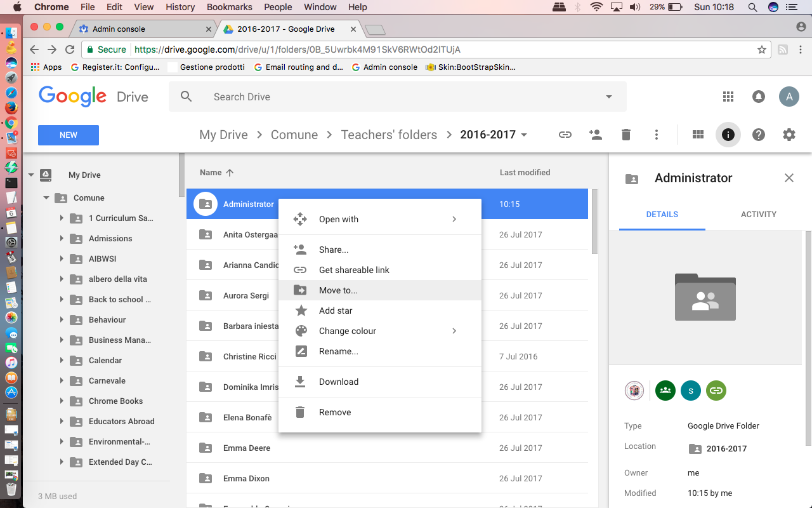
Task: Click the Wi-Fi icon in menu bar
Action: coord(596,7)
